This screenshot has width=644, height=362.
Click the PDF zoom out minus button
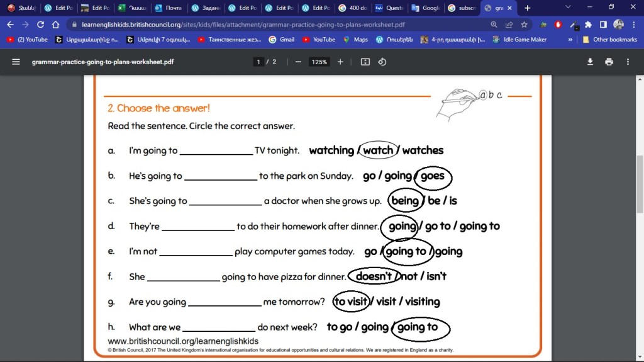point(298,62)
